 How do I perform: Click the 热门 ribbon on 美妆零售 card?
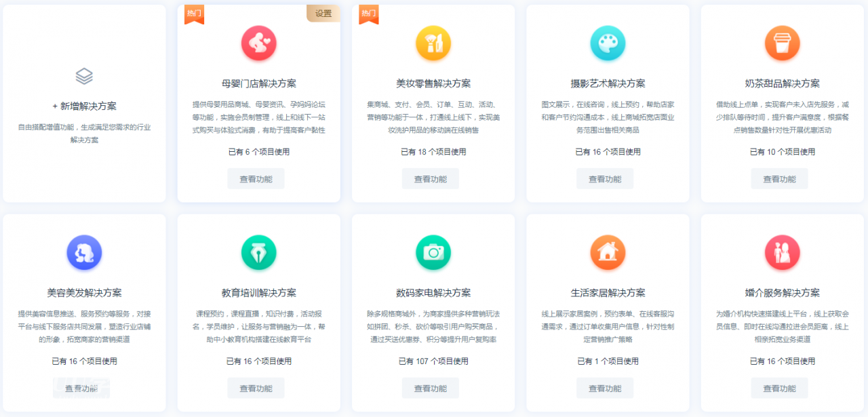point(368,13)
